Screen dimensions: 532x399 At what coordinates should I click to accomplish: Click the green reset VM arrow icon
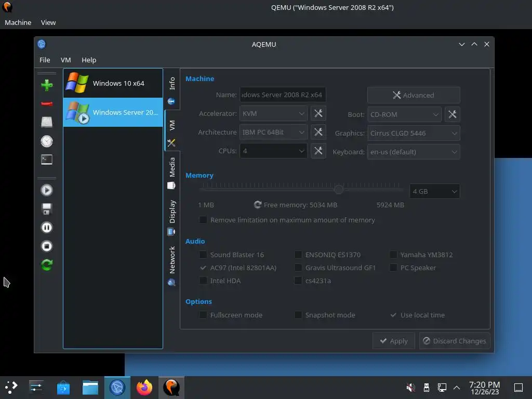pyautogui.click(x=47, y=264)
